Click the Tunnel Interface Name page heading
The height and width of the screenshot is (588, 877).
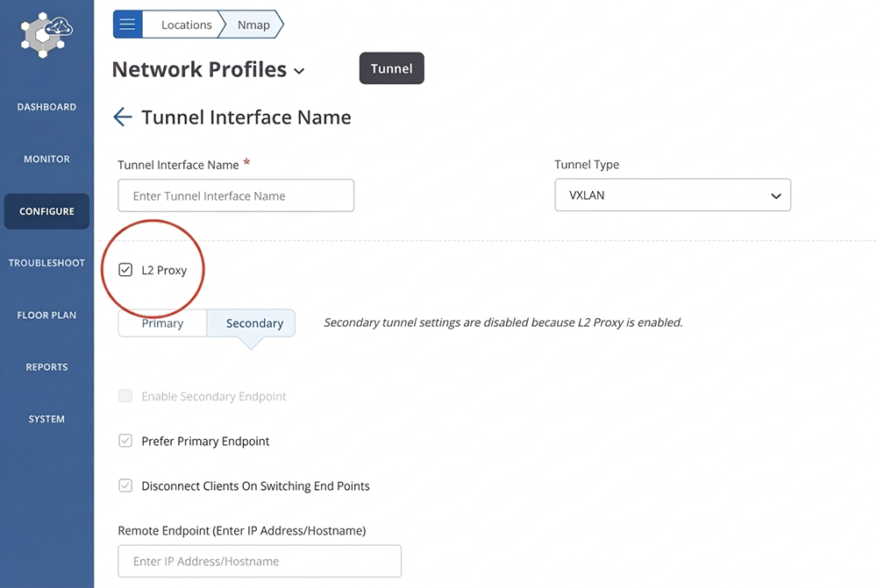pyautogui.click(x=246, y=117)
